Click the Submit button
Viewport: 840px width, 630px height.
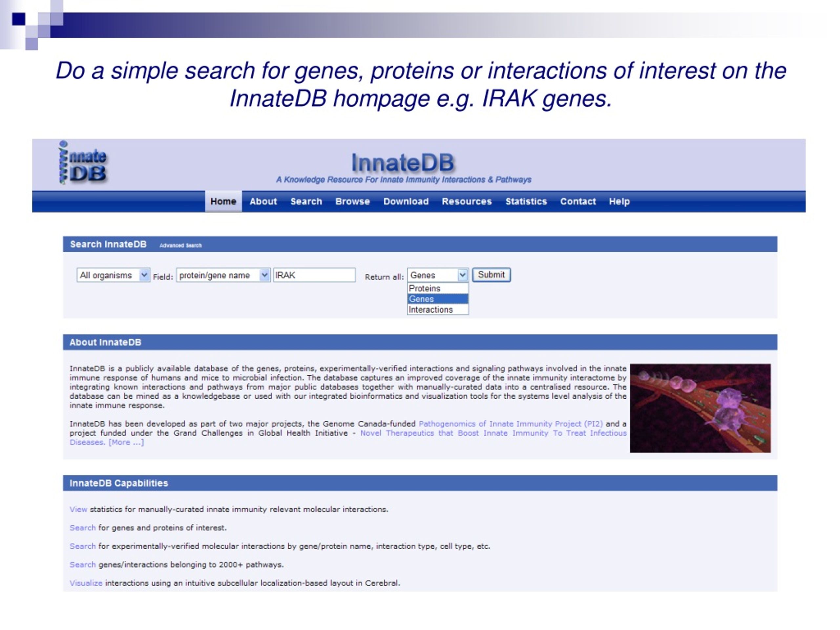492,275
